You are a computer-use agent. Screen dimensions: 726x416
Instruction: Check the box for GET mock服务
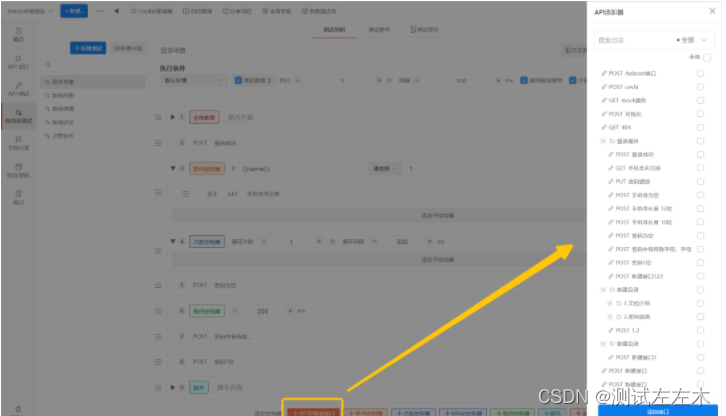pos(701,100)
